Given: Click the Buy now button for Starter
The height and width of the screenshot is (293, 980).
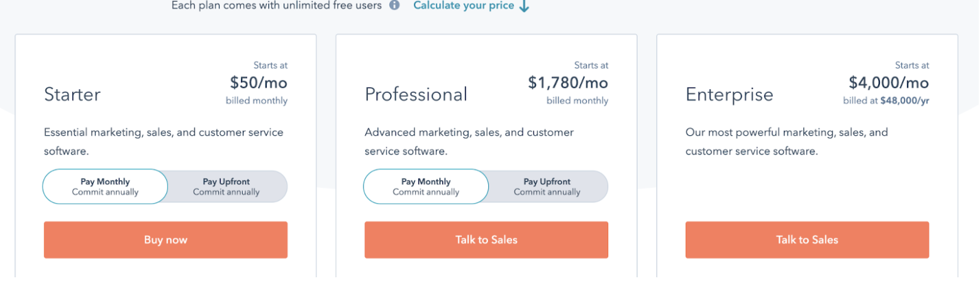Looking at the screenshot, I should [165, 240].
